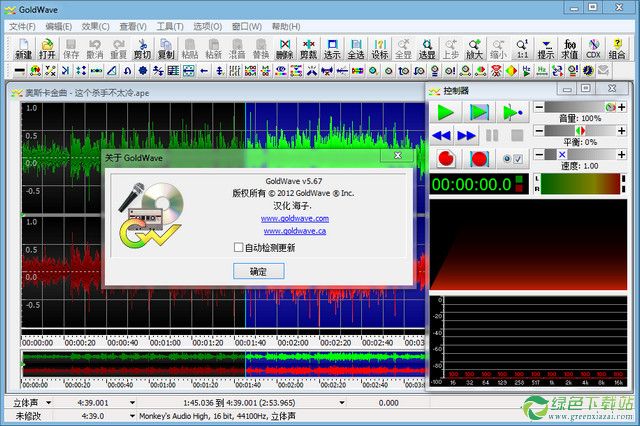The image size is (640, 426).
Task: Open dropdown arrow beside 4:39.0 in bottom row
Action: click(132, 416)
